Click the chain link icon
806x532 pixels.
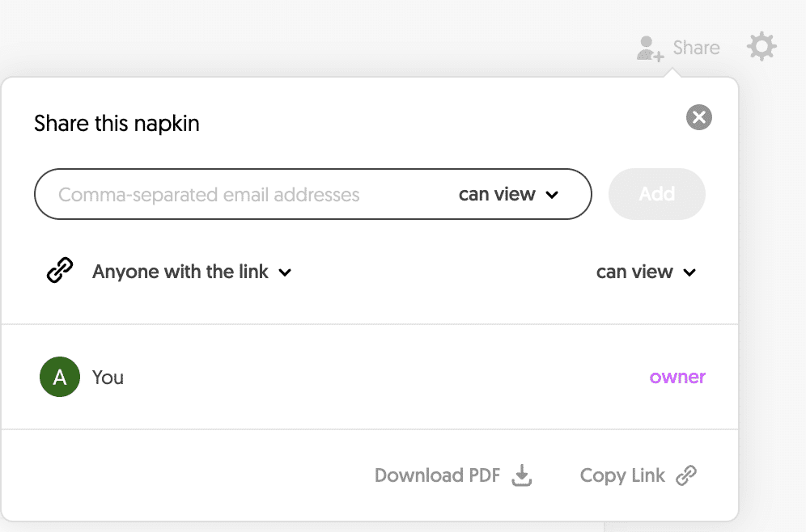tap(60, 271)
